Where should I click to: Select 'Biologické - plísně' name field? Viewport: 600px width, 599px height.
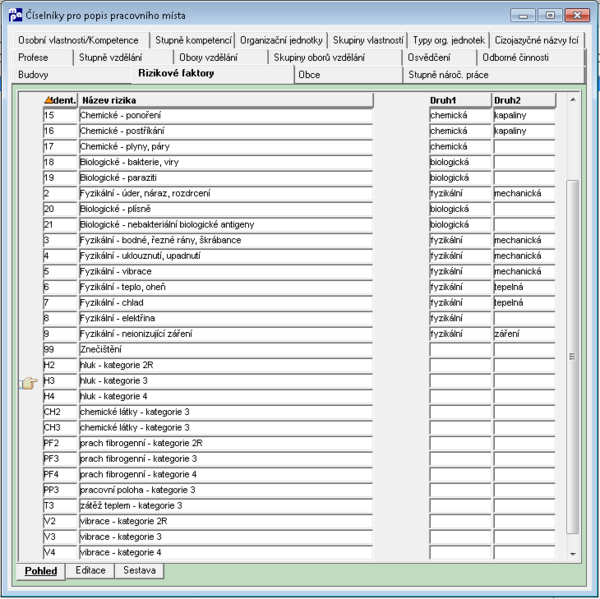(x=226, y=209)
